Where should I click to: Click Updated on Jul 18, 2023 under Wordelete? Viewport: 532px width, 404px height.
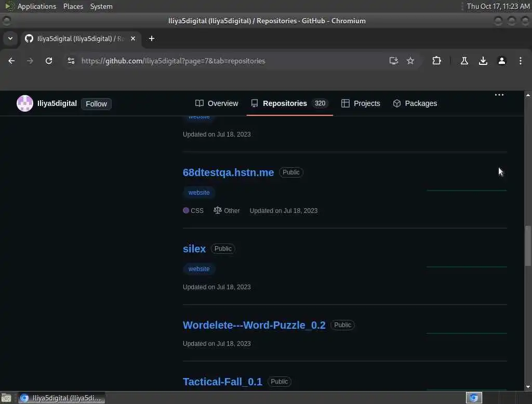pyautogui.click(x=217, y=344)
